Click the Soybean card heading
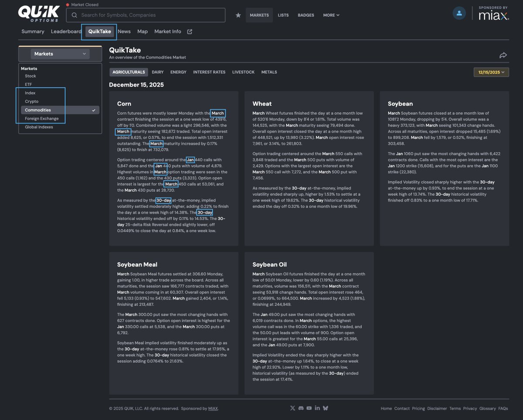 [x=401, y=104]
